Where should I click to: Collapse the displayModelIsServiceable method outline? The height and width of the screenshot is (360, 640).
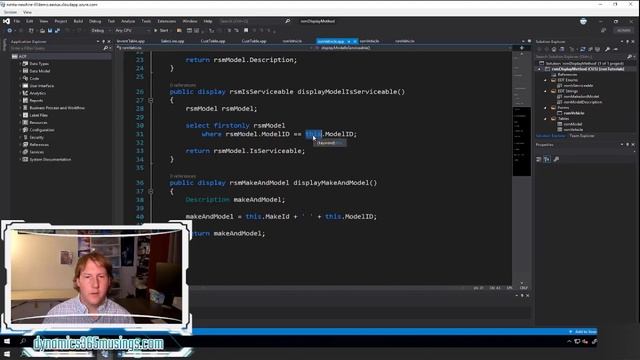point(151,100)
